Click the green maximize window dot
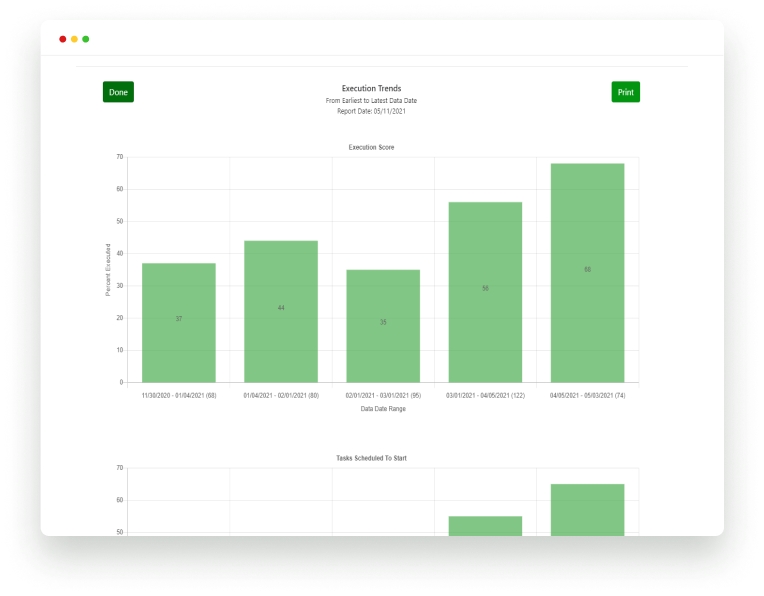This screenshot has width=764, height=596. click(x=86, y=39)
